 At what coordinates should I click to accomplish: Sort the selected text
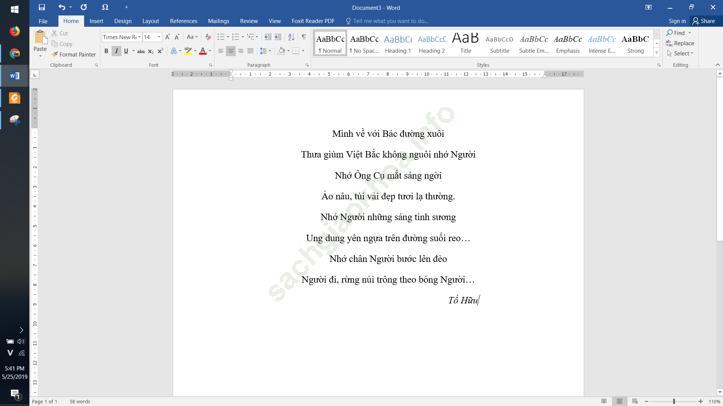(291, 37)
